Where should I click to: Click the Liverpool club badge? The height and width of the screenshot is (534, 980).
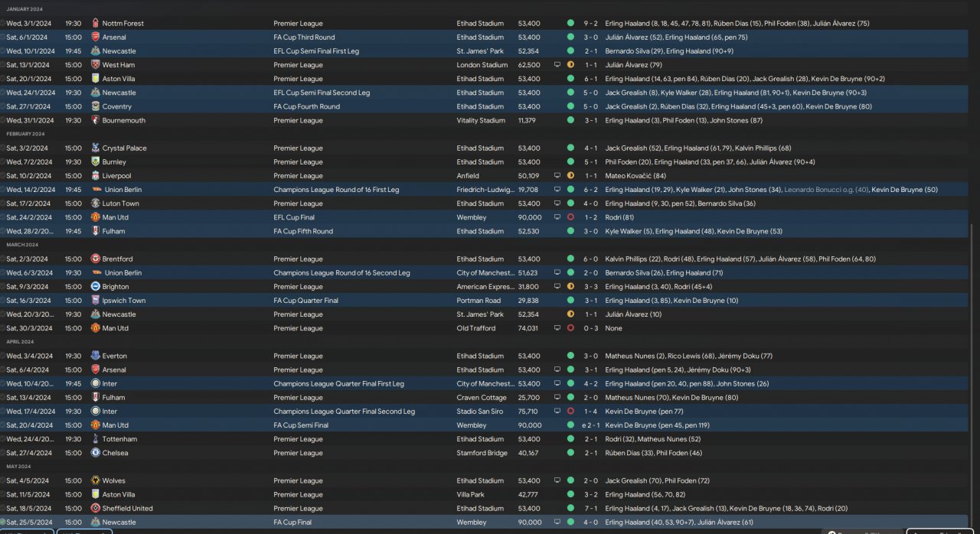95,175
